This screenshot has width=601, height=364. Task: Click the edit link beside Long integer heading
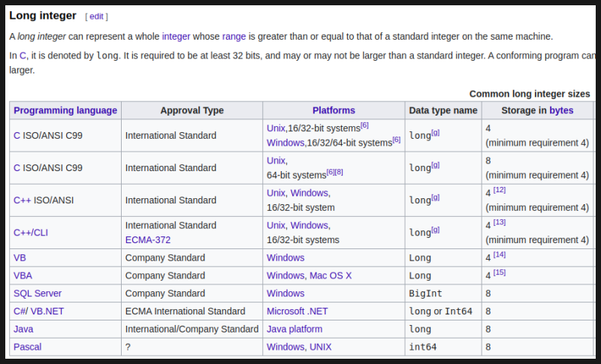(x=96, y=17)
